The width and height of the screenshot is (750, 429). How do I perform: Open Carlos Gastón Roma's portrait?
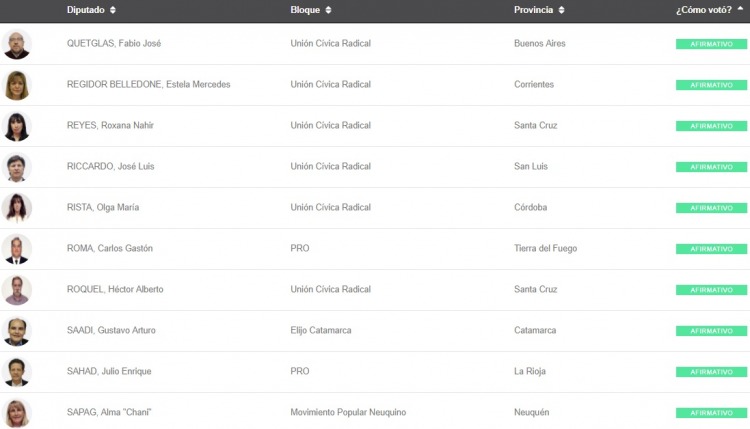click(x=17, y=249)
